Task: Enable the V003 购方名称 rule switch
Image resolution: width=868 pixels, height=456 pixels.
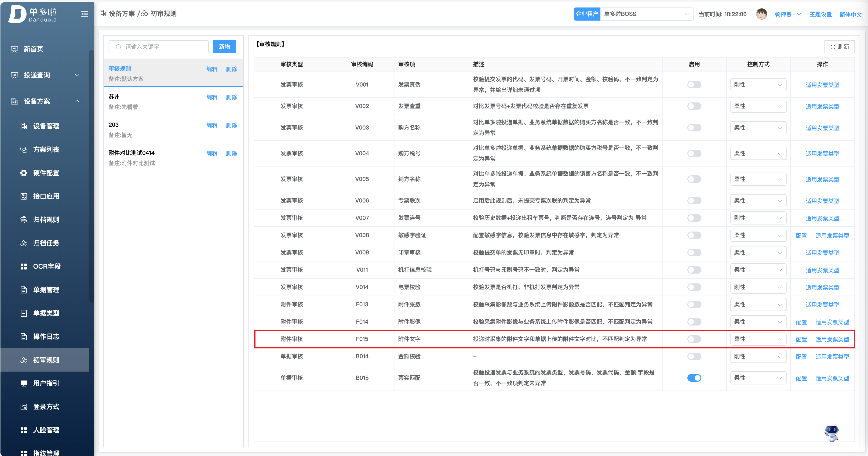Action: coord(694,128)
